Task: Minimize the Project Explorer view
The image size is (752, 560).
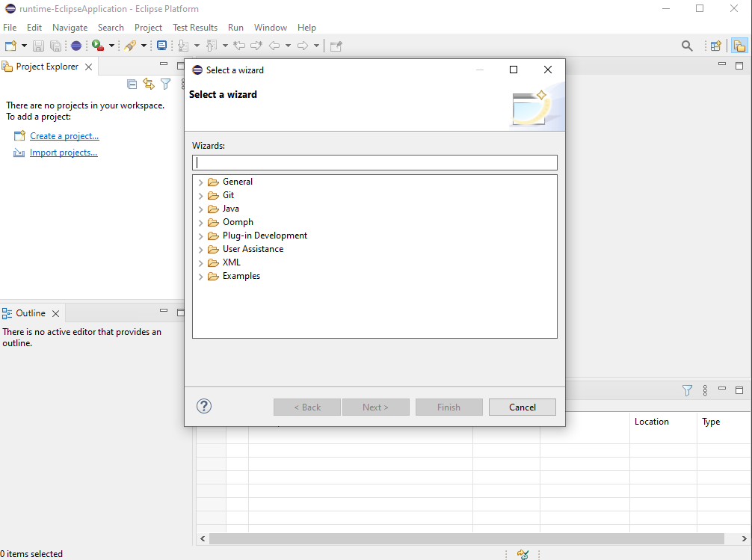Action: [x=164, y=64]
